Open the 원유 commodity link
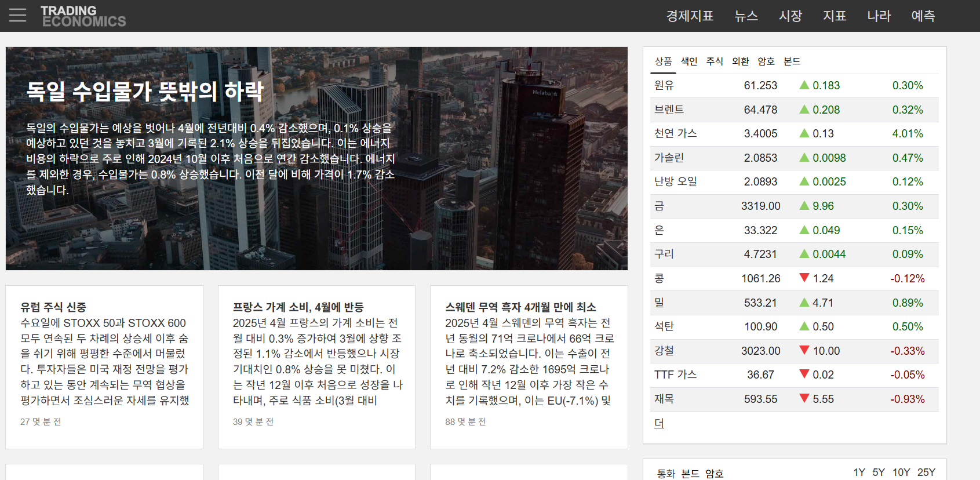The height and width of the screenshot is (480, 980). point(664,85)
